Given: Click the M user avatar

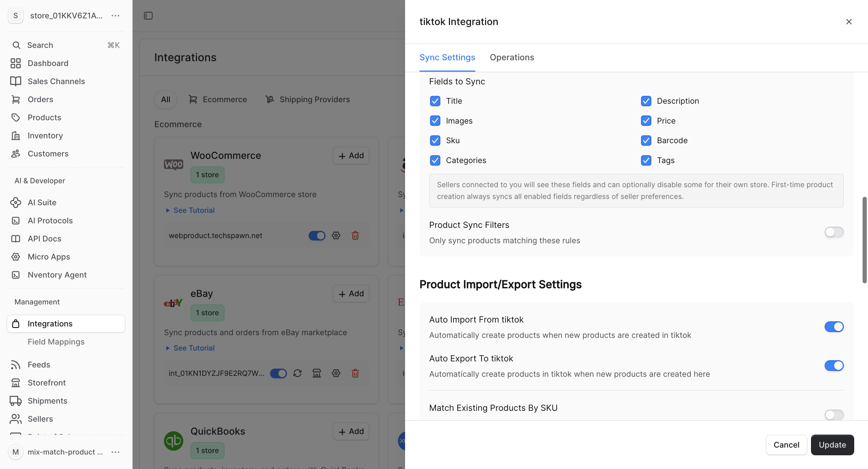Looking at the screenshot, I should tap(15, 452).
